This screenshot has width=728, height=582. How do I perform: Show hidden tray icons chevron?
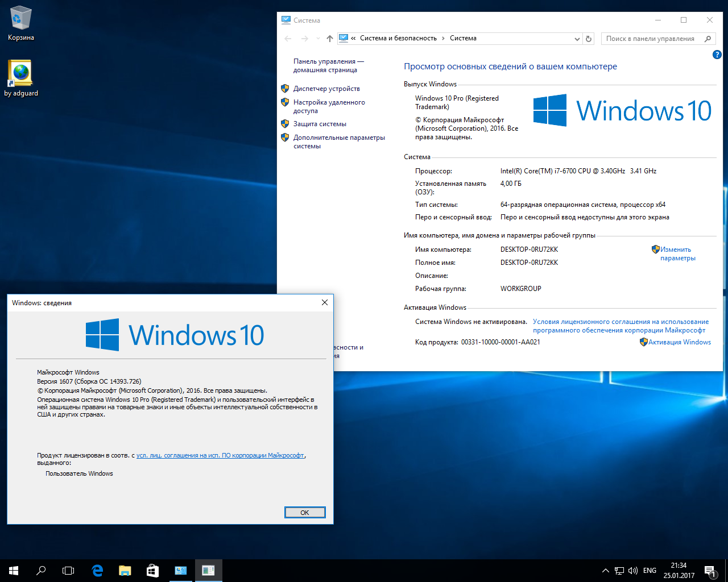(x=605, y=571)
